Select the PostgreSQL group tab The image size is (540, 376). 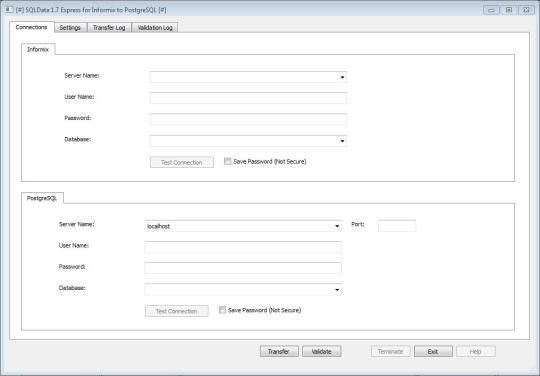click(x=42, y=198)
